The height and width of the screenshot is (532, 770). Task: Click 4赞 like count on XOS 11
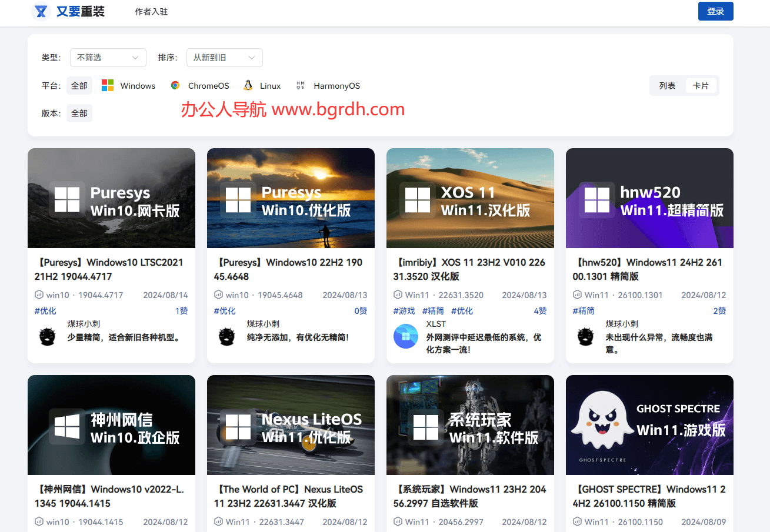[541, 311]
